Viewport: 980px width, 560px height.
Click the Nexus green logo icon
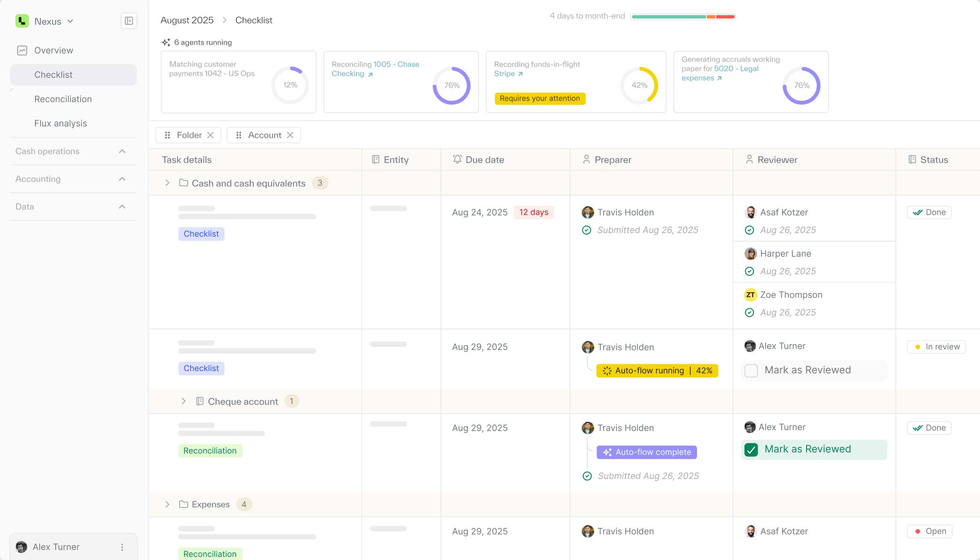click(22, 21)
